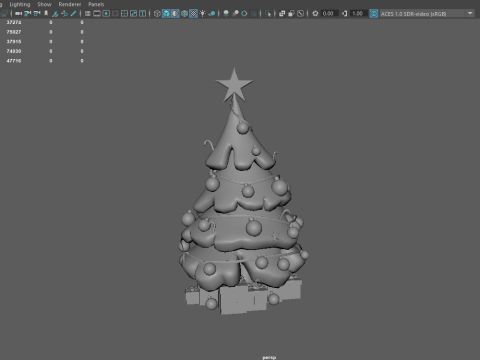Toggle Multisample Anti-aliasing icon
This screenshot has width=480, height=360.
[244, 14]
